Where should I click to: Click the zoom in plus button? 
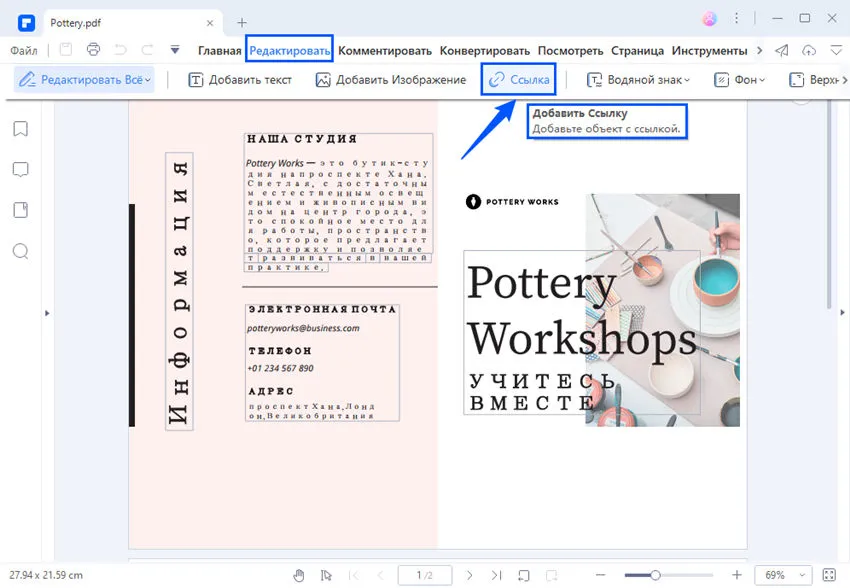point(736,575)
